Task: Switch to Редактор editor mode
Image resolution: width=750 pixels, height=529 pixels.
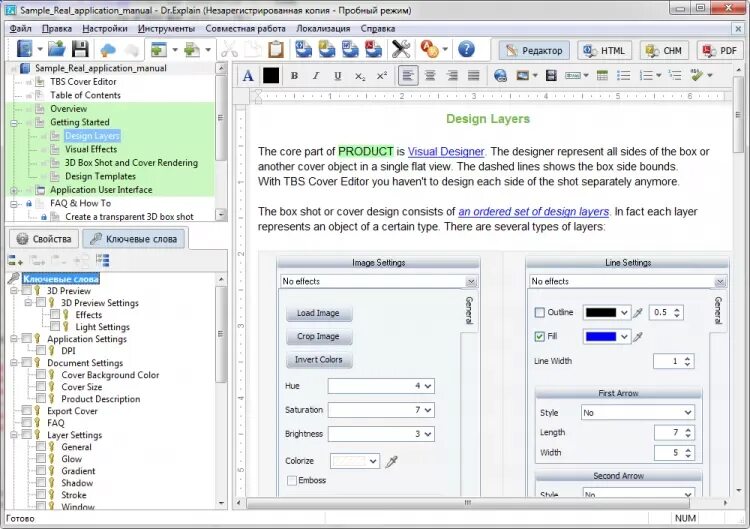Action: [534, 50]
